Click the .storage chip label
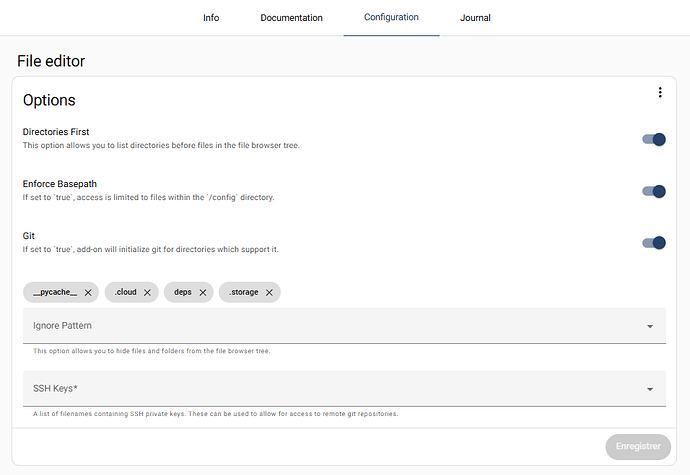Screen dimensions: 690x475 coord(243,292)
